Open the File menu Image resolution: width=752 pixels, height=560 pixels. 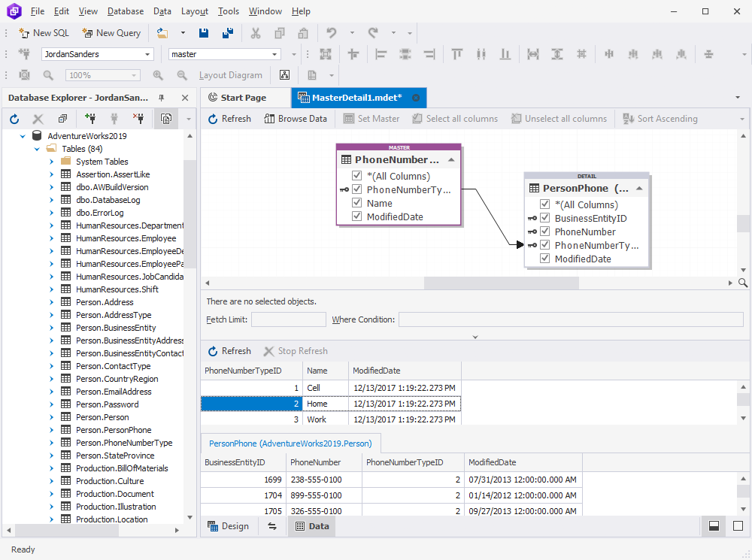(38, 11)
